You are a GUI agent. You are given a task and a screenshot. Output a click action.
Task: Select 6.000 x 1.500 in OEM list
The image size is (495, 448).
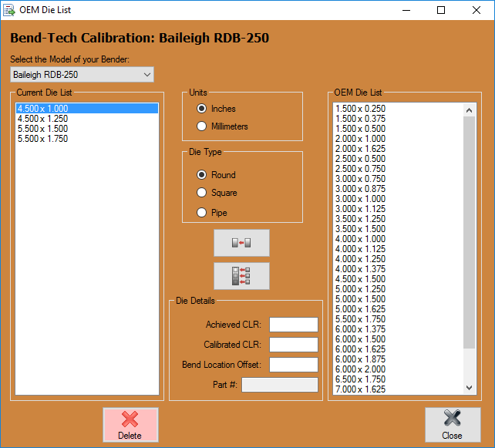click(x=399, y=339)
